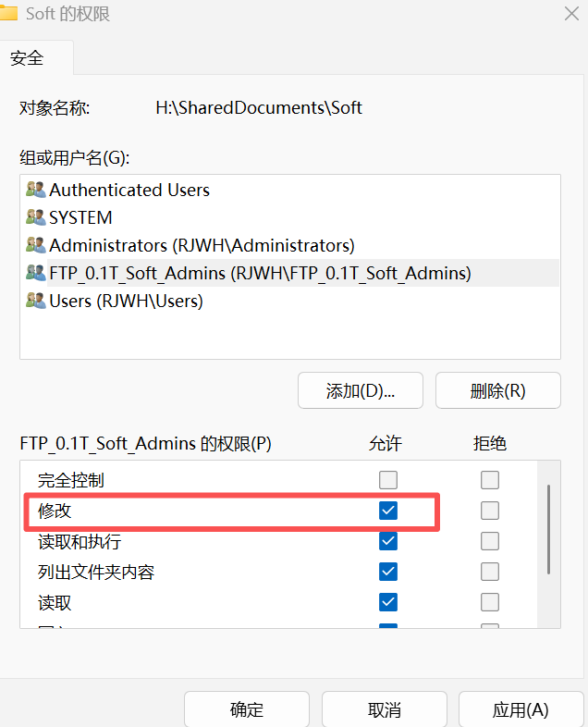Image resolution: width=588 pixels, height=727 pixels.
Task: Click the 删除(R) button
Action: click(497, 390)
